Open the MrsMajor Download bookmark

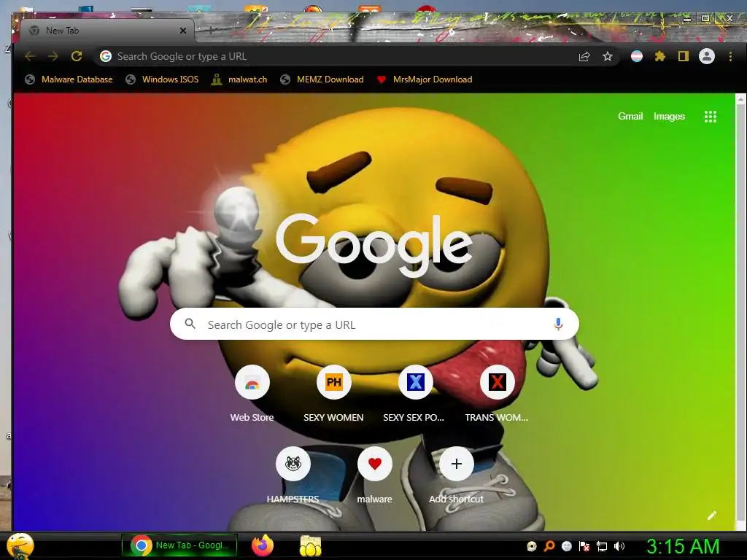(x=425, y=79)
